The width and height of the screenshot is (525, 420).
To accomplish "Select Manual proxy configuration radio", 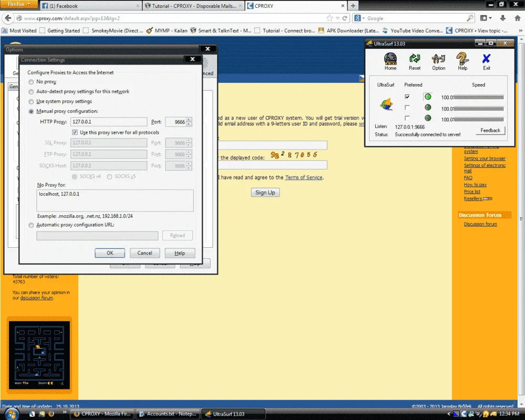I will coord(31,111).
